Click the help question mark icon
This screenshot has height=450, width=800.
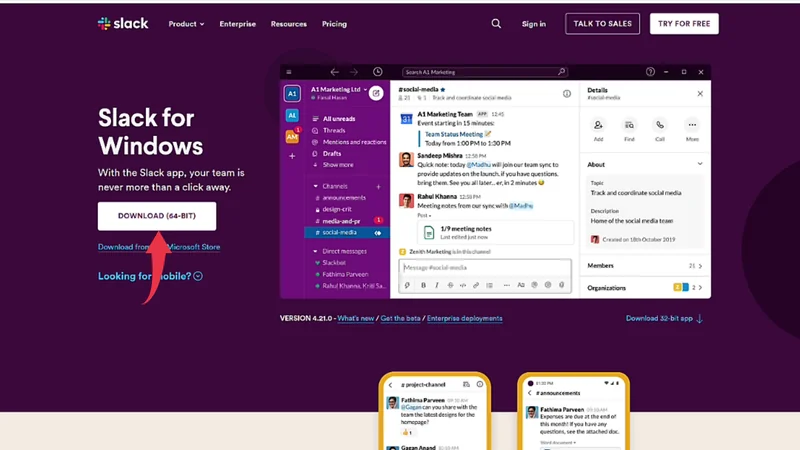[650, 72]
